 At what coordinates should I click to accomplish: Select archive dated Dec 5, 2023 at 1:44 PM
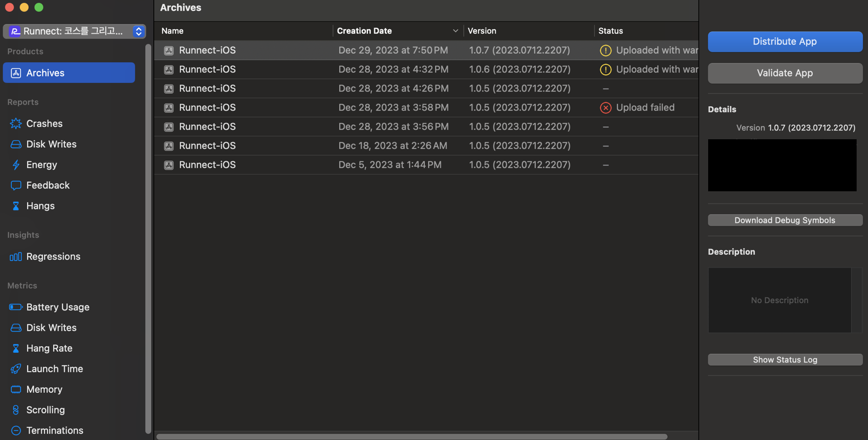pyautogui.click(x=426, y=165)
